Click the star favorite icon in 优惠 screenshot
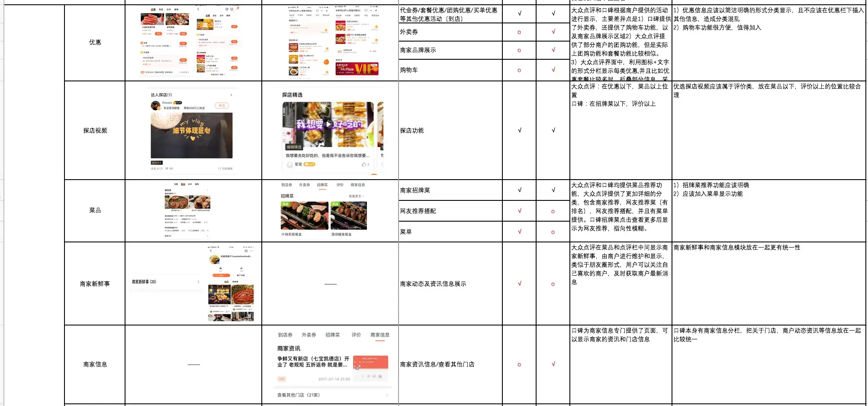The width and height of the screenshot is (868, 406). point(227,9)
